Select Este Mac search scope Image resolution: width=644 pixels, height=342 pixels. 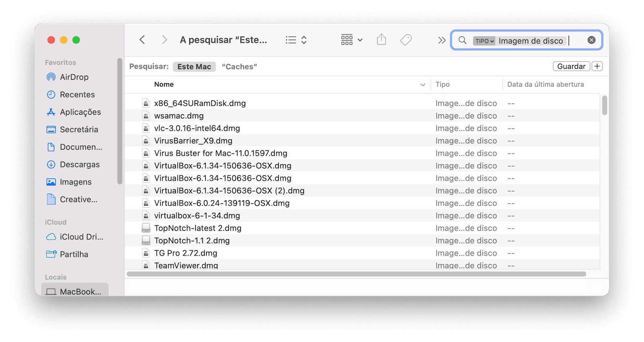click(x=194, y=67)
